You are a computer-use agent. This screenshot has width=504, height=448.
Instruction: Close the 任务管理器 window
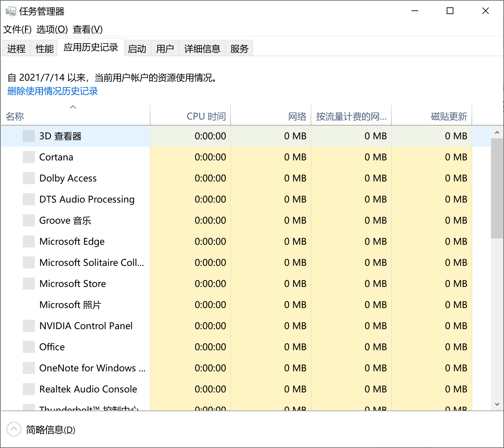coord(486,11)
